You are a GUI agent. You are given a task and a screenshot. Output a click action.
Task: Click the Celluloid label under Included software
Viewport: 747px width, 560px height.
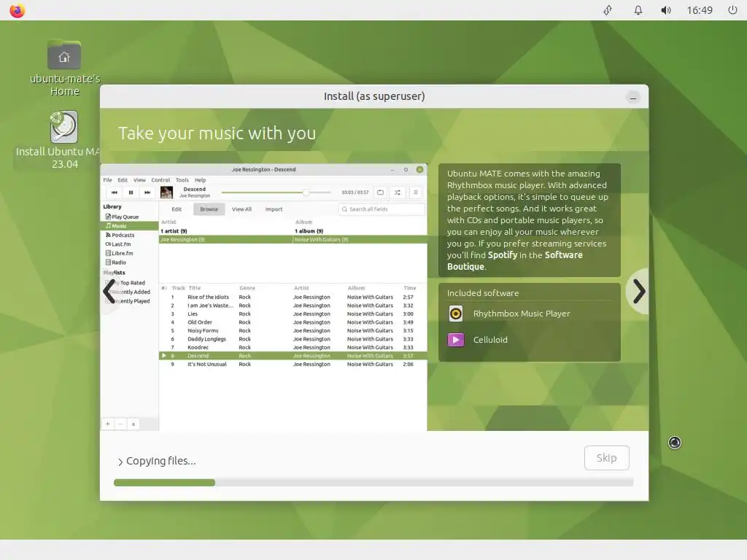(490, 340)
